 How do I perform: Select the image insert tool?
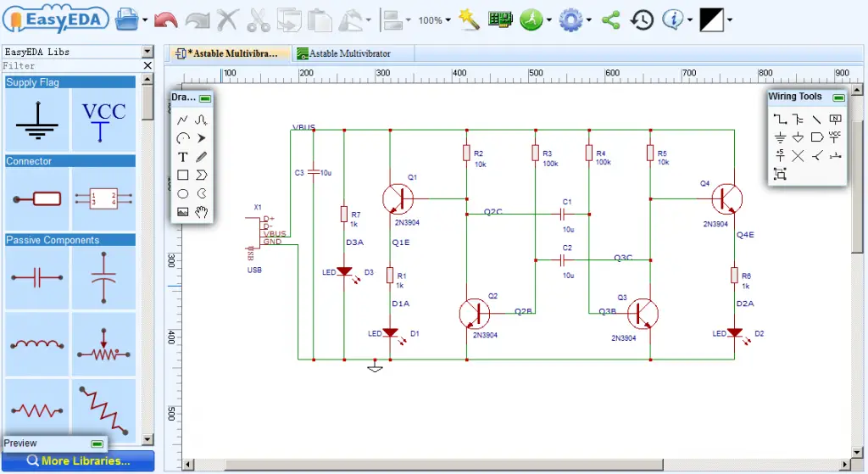click(x=183, y=211)
